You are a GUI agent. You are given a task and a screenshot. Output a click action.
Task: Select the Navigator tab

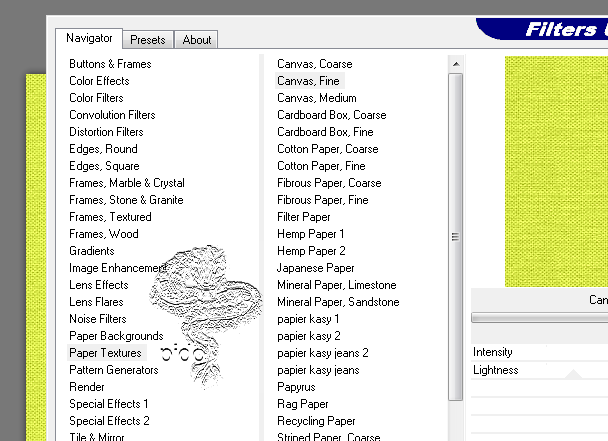pos(89,39)
